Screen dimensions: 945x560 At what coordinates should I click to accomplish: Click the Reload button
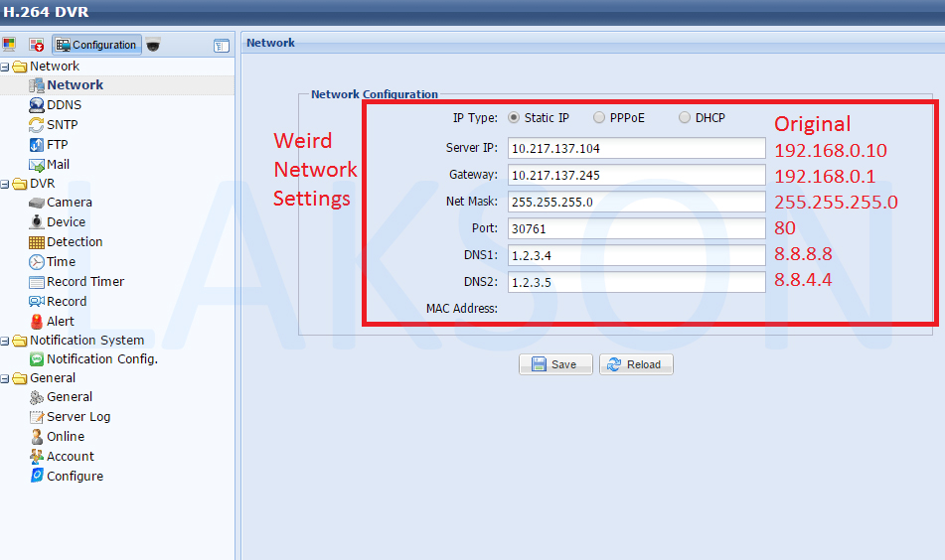tap(636, 364)
